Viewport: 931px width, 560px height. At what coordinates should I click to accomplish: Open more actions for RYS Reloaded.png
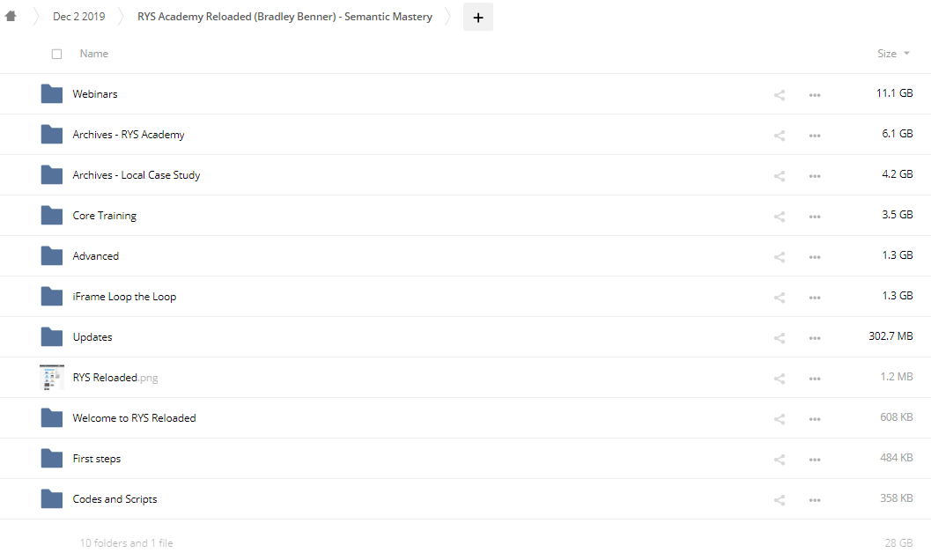click(815, 379)
